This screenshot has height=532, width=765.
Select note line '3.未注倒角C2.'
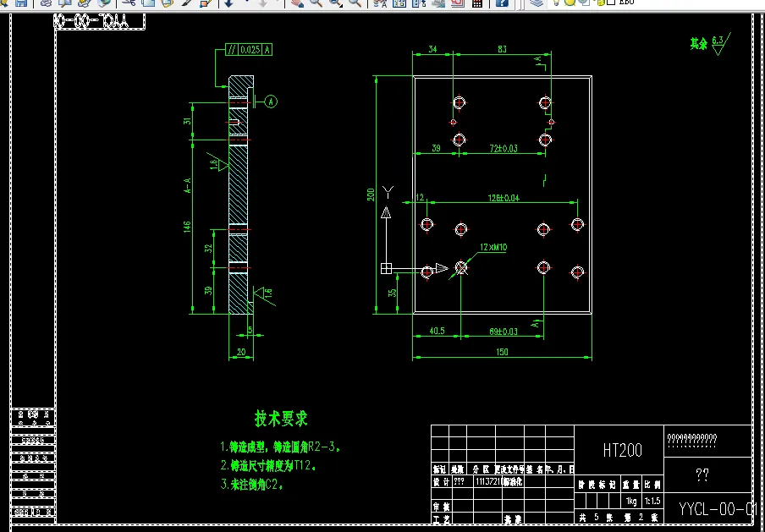252,485
